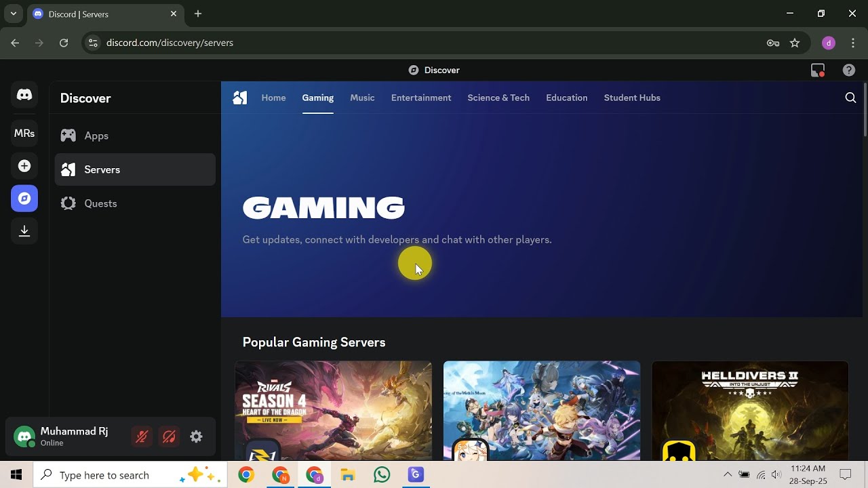Open the Apps section in Discover sidebar
868x488 pixels.
[x=135, y=136]
